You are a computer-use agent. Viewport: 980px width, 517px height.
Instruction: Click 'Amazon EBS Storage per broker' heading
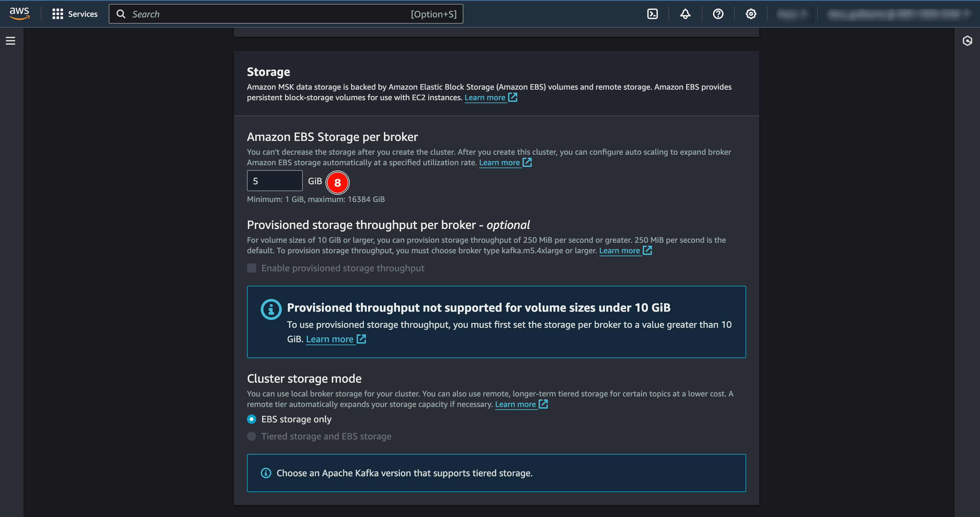(x=332, y=137)
